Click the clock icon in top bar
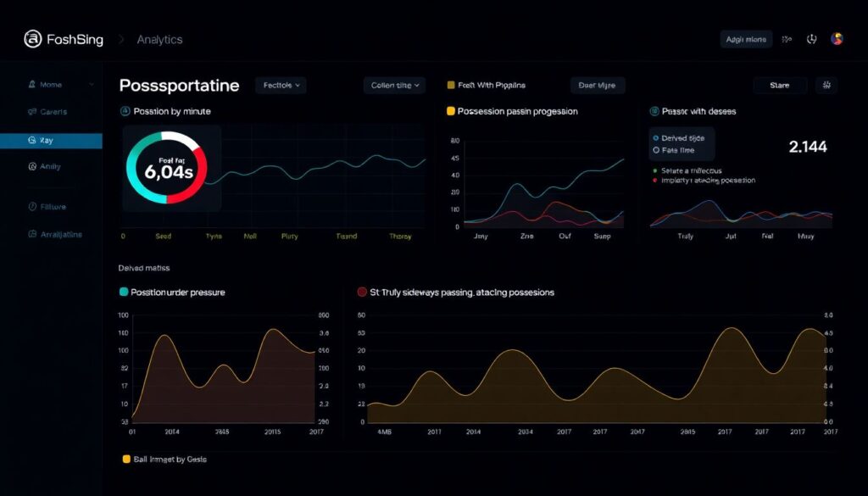This screenshot has height=496, width=868. point(811,39)
